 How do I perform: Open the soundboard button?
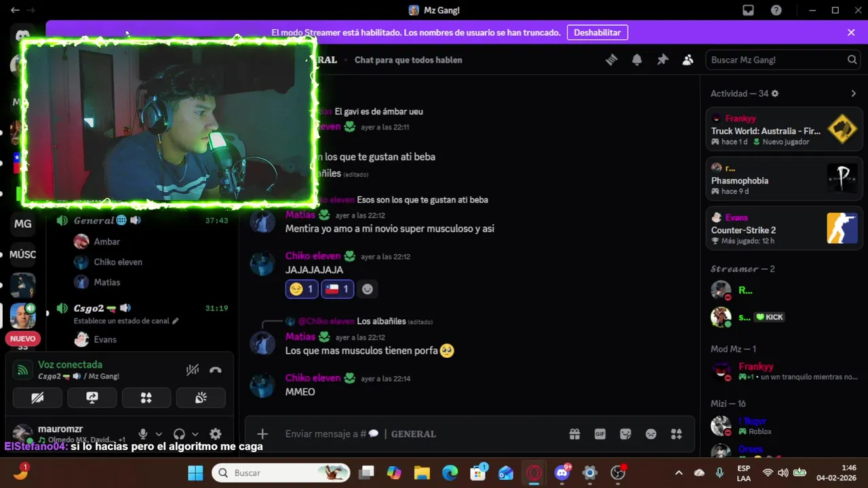(x=201, y=398)
